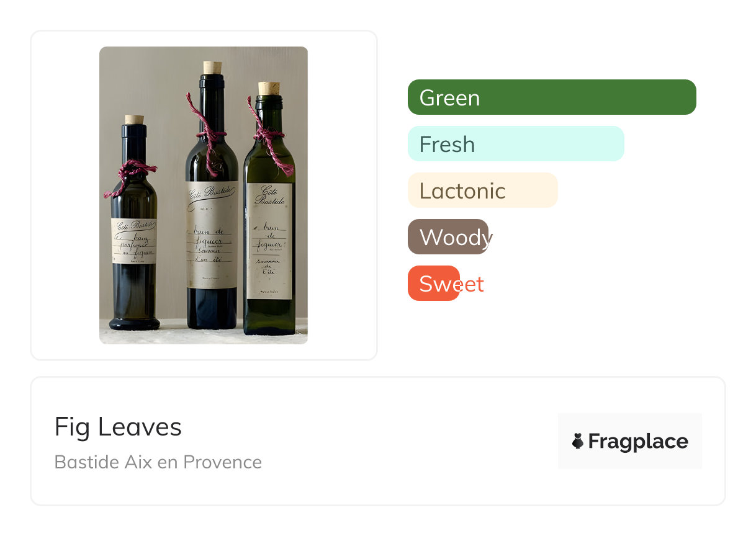Select the Sweet accord bar
Screen dimensions: 756x536
434,284
